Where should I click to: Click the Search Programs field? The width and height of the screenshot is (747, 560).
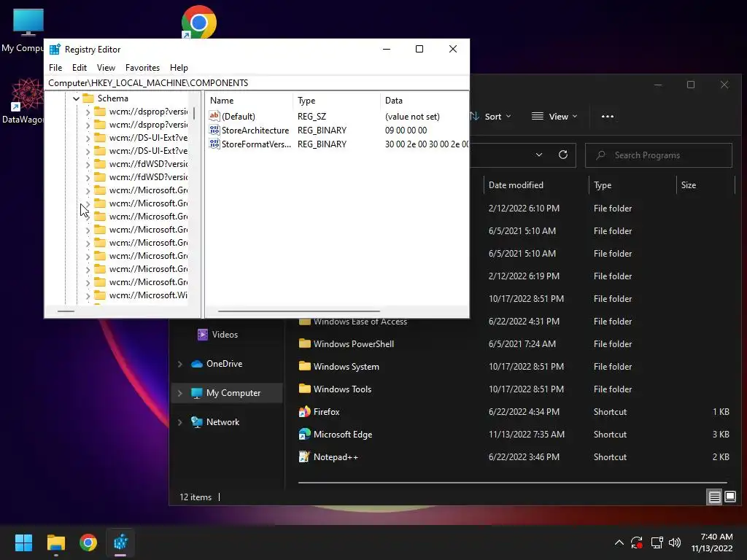659,155
